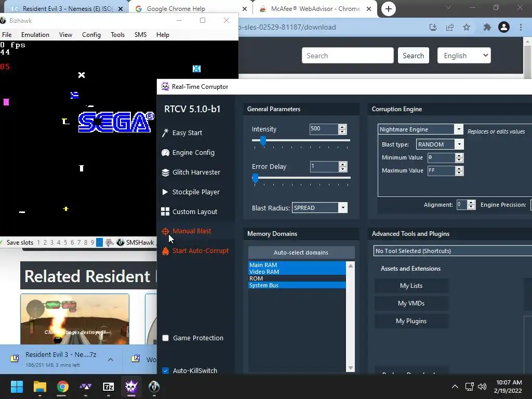
Task: Open 7-Zip from taskbar
Action: [108, 387]
